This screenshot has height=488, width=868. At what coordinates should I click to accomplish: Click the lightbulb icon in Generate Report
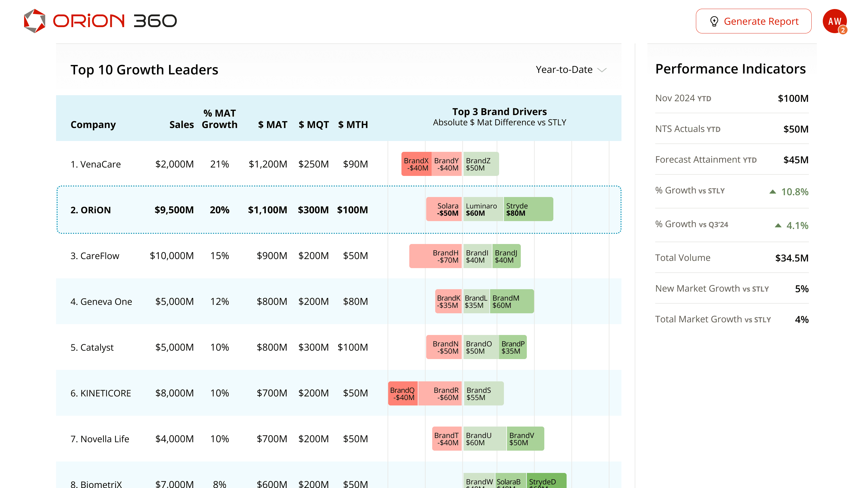(714, 21)
